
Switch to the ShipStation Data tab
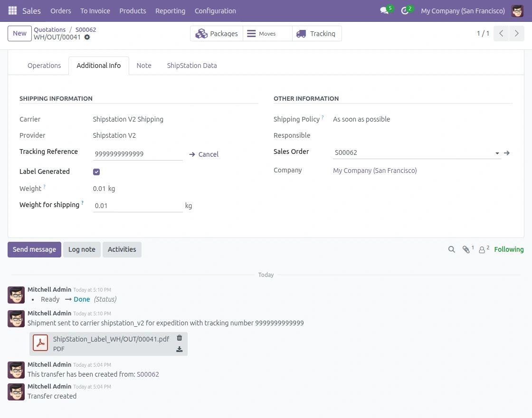[192, 66]
